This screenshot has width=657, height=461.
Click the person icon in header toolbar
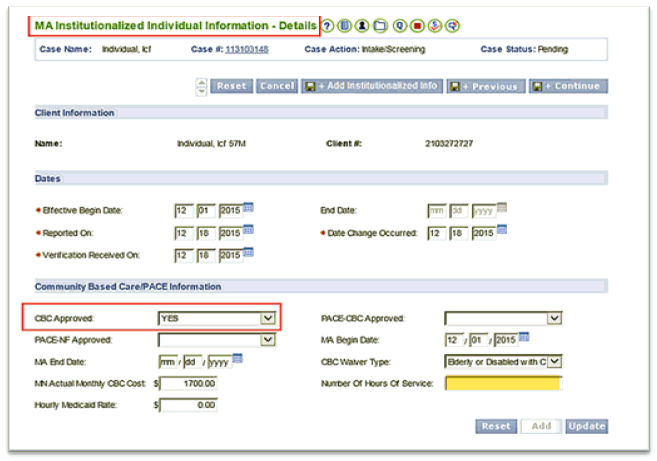362,24
